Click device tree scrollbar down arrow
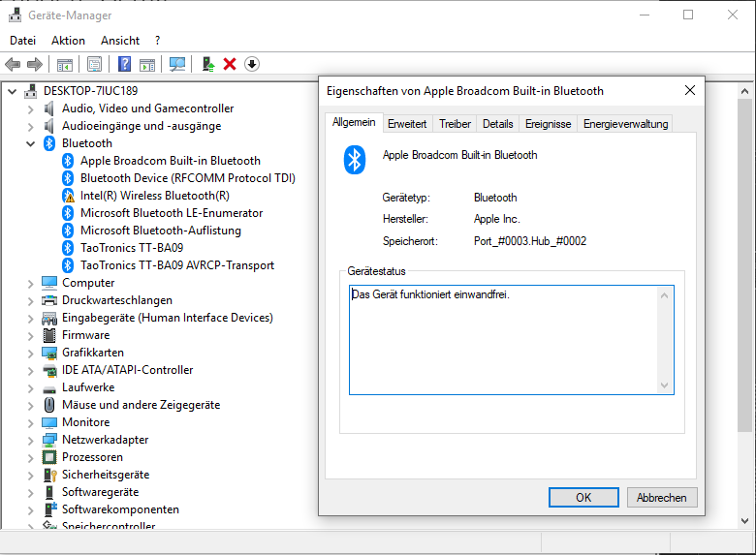Image resolution: width=756 pixels, height=555 pixels. (744, 521)
